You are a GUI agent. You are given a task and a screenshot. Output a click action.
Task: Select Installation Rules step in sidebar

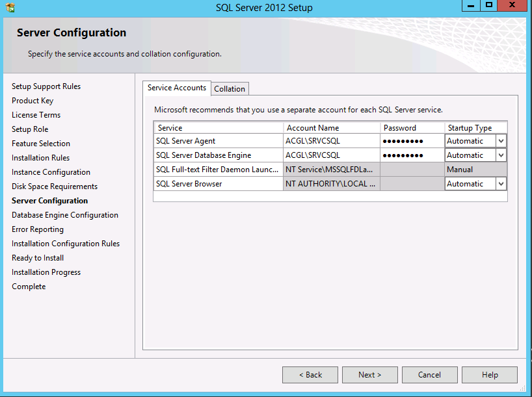(40, 158)
